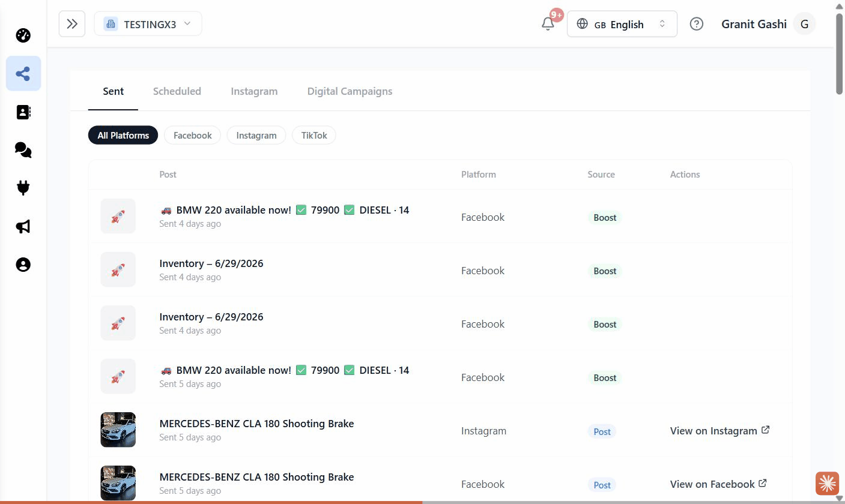
Task: Open the megaphone campaigns sidebar icon
Action: pos(23,226)
